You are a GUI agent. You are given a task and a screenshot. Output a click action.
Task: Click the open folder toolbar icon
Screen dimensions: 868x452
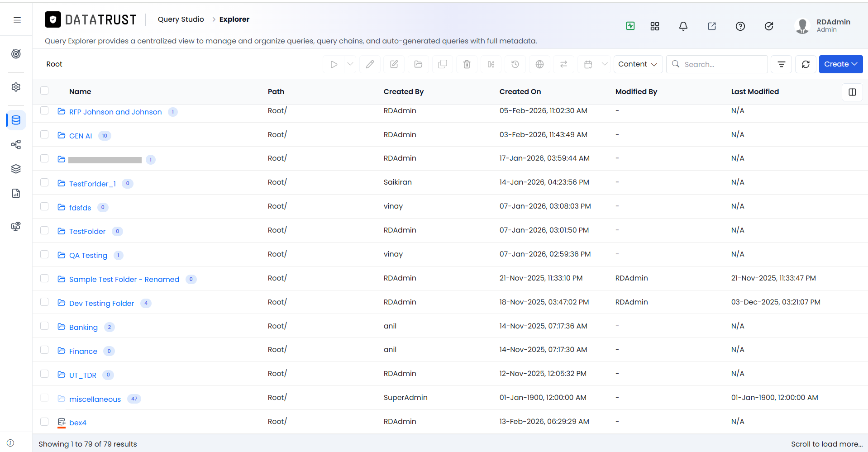coord(418,64)
